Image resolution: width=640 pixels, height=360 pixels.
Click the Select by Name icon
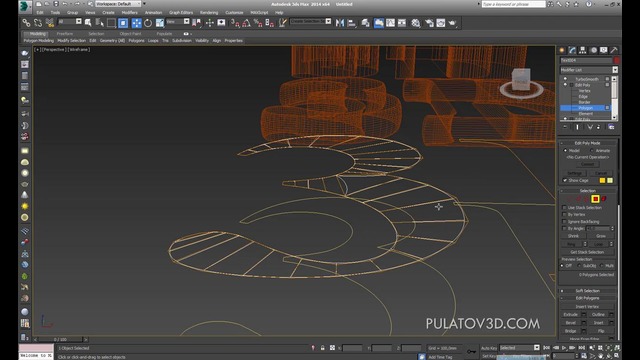(100, 23)
